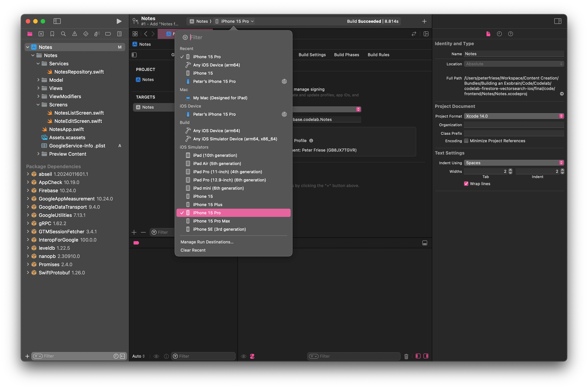Click the filter input field at bottom
The width and height of the screenshot is (588, 389).
point(76,355)
